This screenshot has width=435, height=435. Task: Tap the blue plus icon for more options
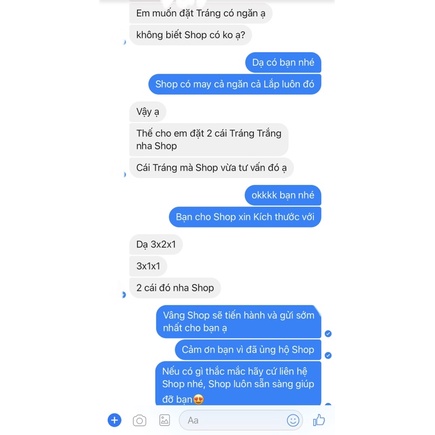point(114,420)
